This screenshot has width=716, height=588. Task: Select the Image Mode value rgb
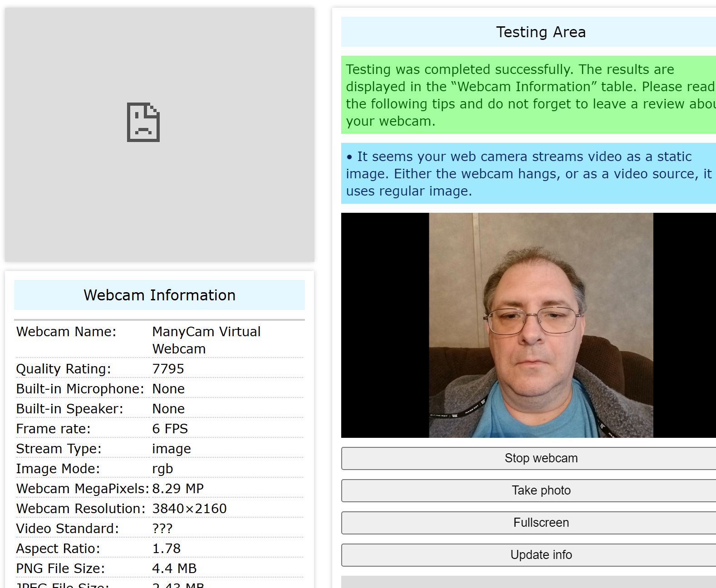point(162,469)
